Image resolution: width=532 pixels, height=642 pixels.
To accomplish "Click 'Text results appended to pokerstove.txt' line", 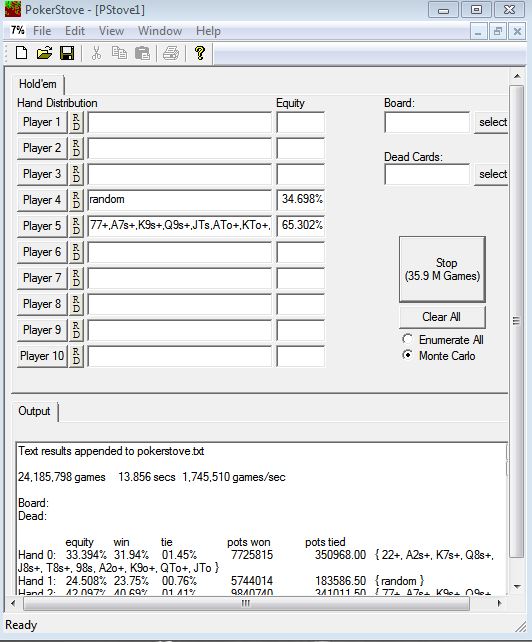I will pyautogui.click(x=111, y=451).
